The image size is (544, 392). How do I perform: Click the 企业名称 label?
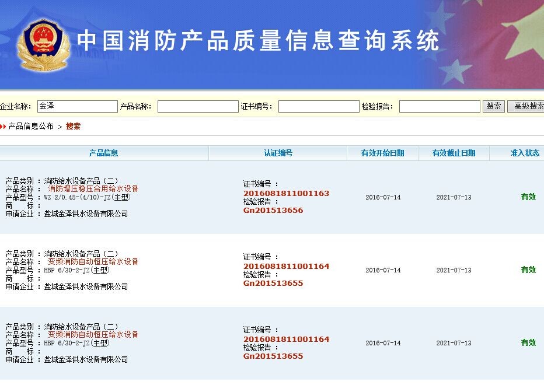tap(16, 106)
